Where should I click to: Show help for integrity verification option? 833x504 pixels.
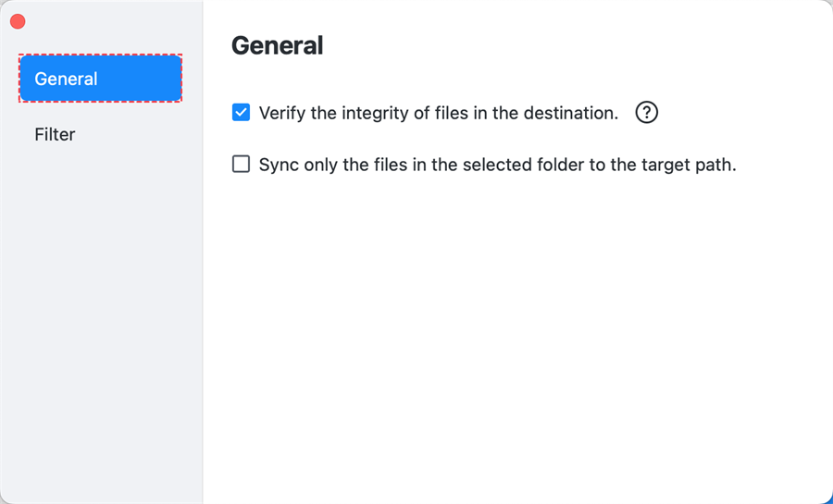[647, 113]
